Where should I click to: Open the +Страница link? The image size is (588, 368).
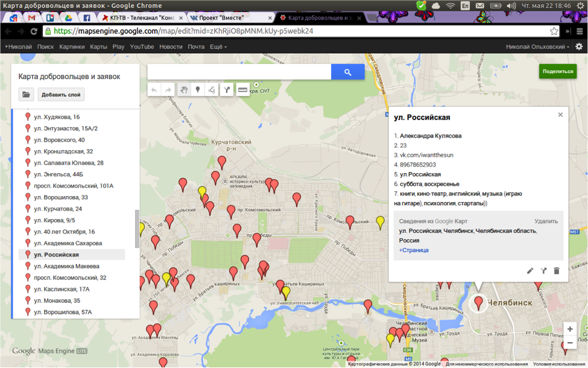[414, 250]
